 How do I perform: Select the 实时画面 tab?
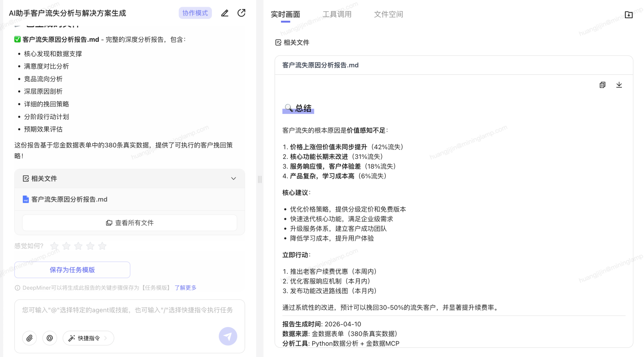pos(285,14)
